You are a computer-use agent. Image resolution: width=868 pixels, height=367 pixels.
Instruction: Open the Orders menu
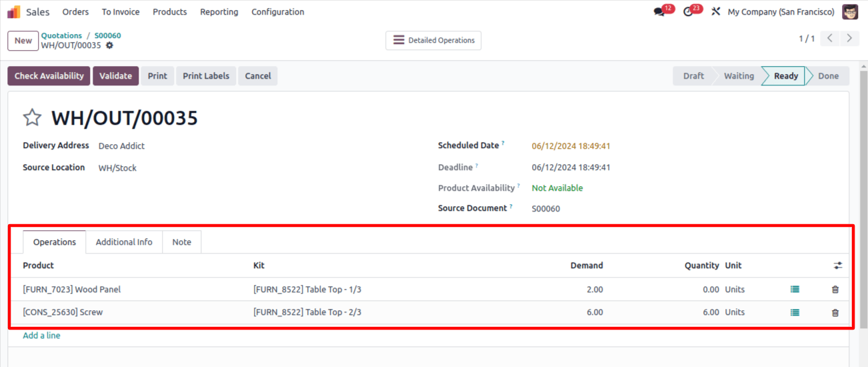(75, 12)
